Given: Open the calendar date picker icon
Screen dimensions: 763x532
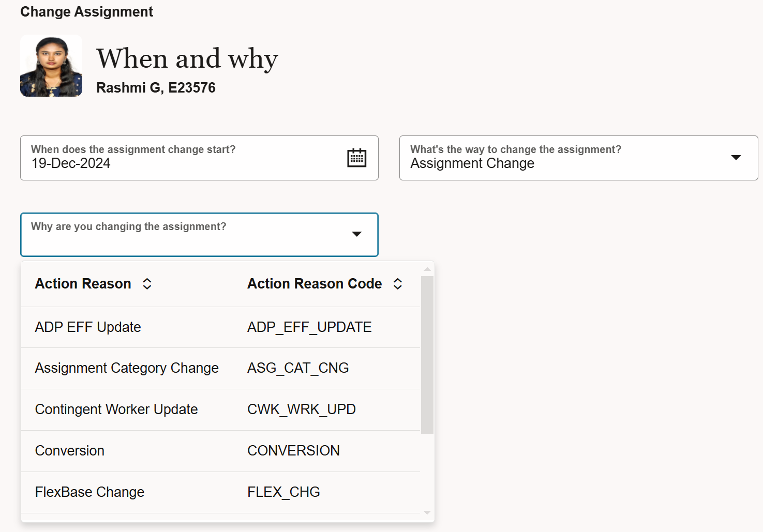Looking at the screenshot, I should pos(356,158).
